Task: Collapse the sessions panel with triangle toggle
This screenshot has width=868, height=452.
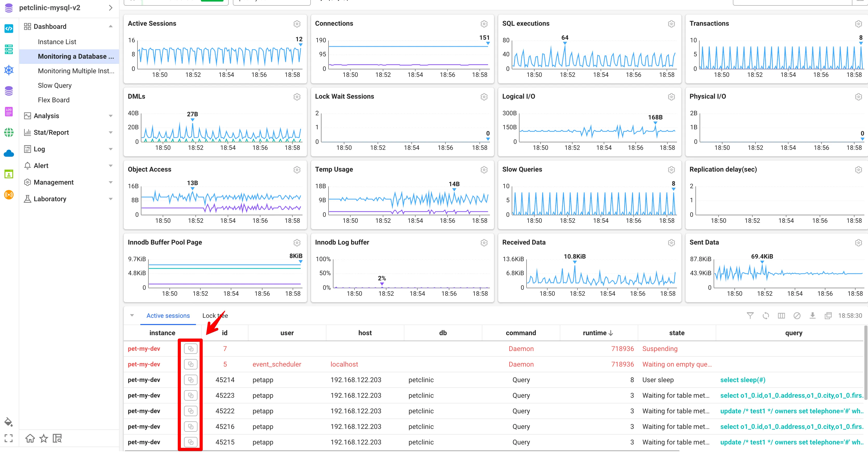Action: click(x=132, y=316)
